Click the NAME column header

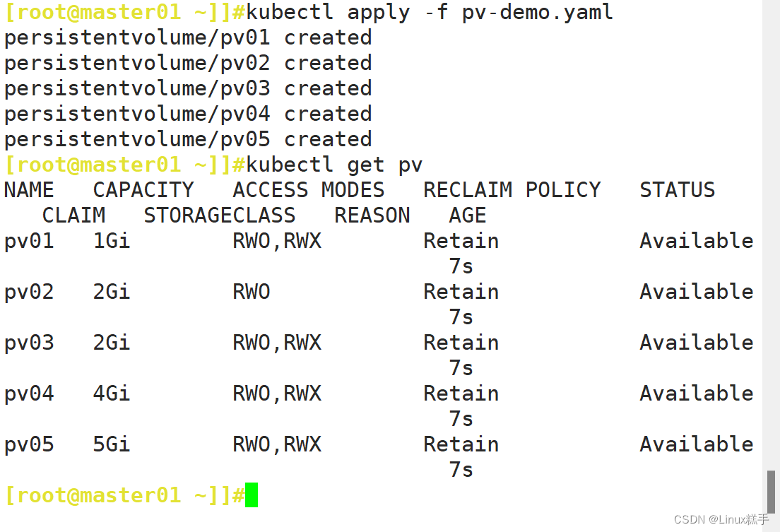click(29, 190)
